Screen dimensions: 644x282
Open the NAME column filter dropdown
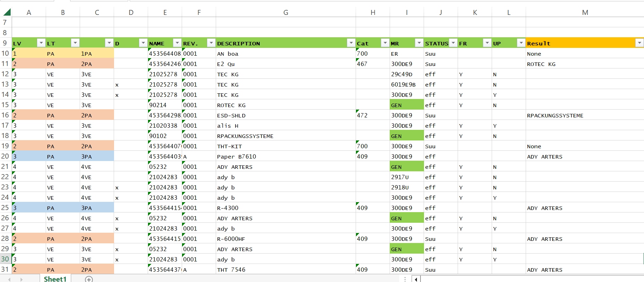pos(177,43)
